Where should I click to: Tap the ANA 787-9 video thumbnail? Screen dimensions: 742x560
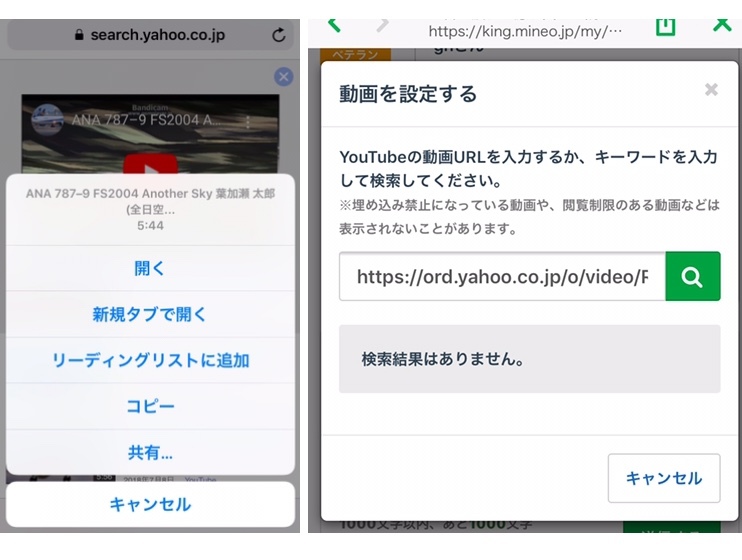tap(150, 135)
